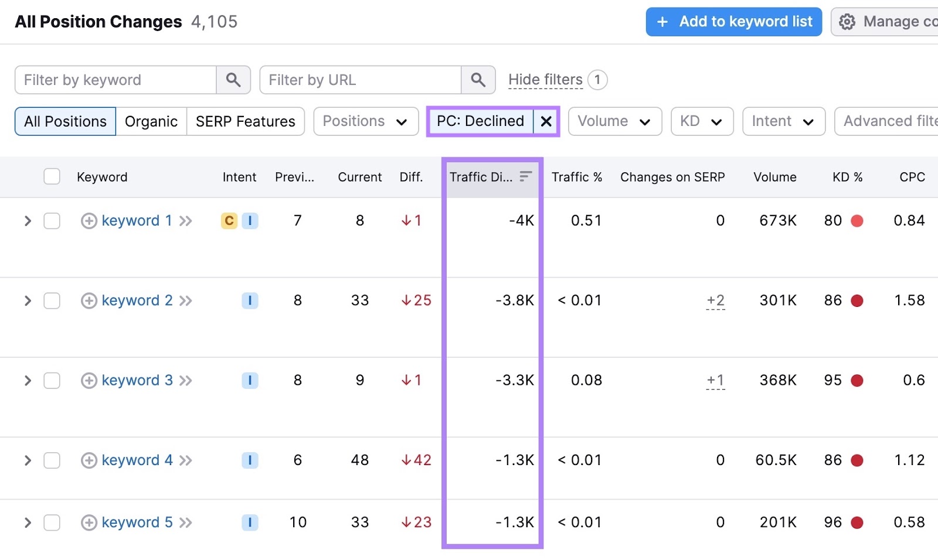Switch to the SERP Features tab
938x560 pixels.
point(245,121)
